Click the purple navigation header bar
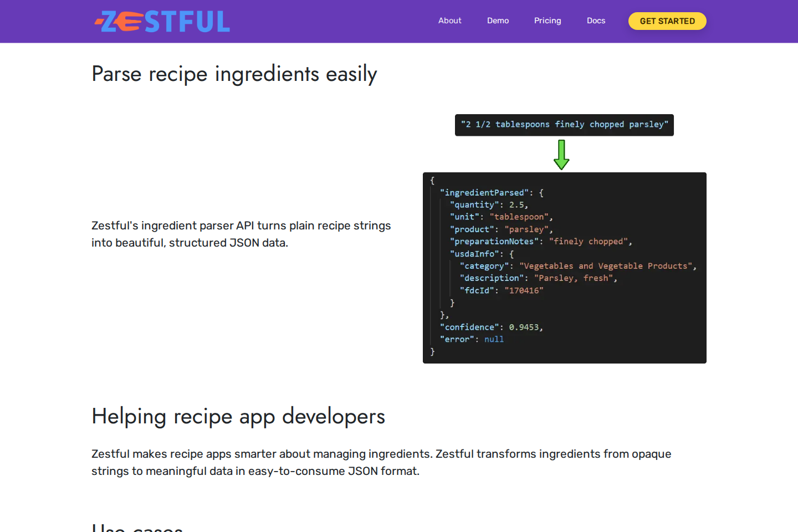Image resolution: width=798 pixels, height=532 pixels. pyautogui.click(x=332, y=21)
